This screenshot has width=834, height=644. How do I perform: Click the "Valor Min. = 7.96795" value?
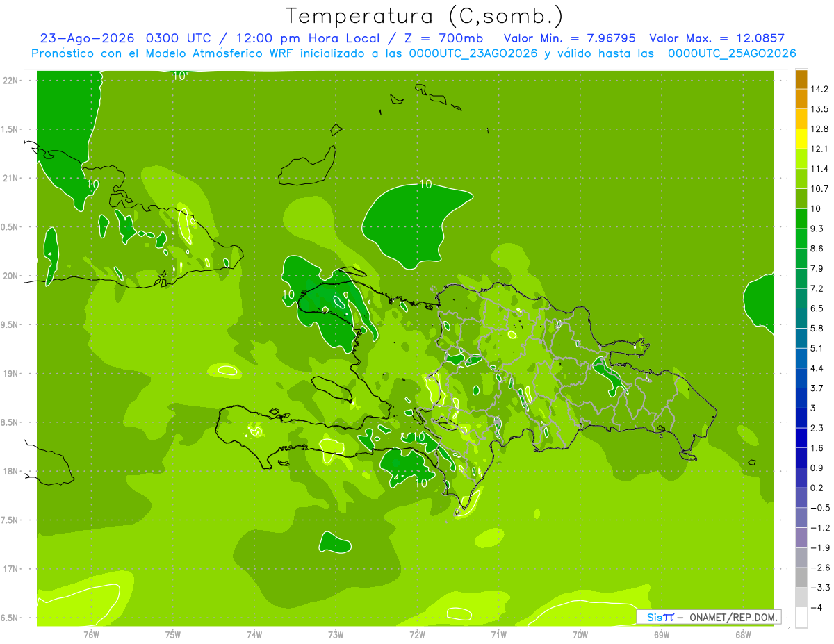click(x=570, y=38)
